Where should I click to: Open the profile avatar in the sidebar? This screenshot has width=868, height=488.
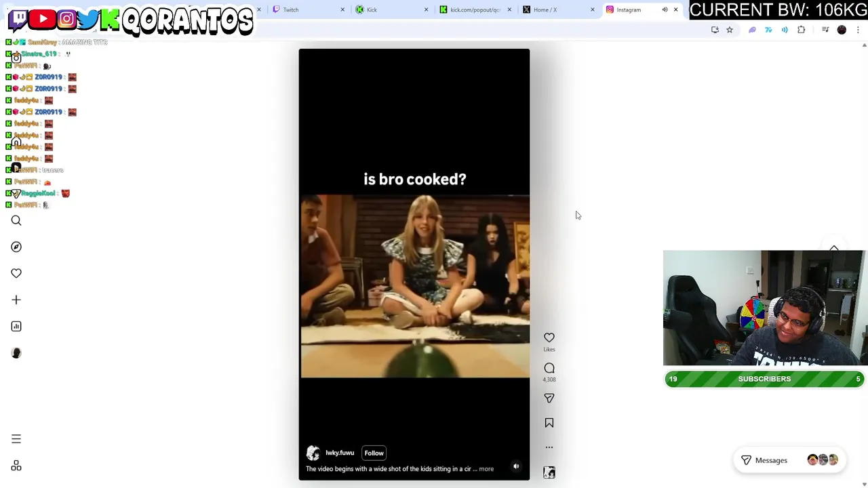[x=16, y=352]
